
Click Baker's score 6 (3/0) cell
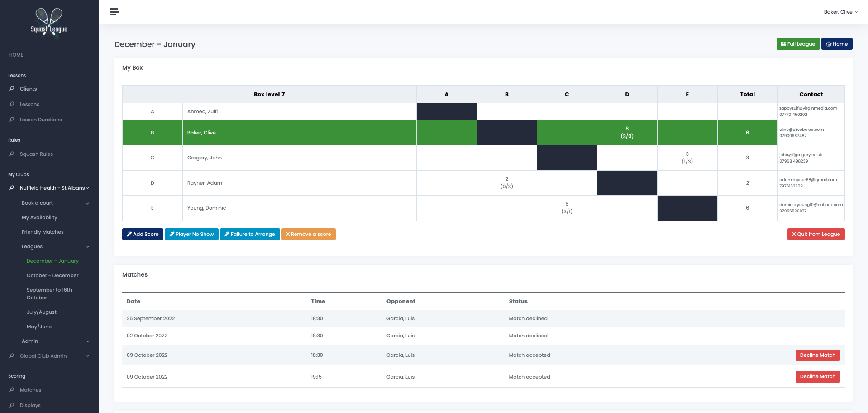click(627, 133)
